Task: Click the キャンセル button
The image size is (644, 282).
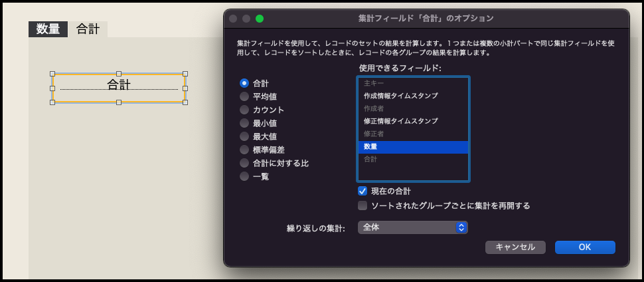Action: pos(515,247)
